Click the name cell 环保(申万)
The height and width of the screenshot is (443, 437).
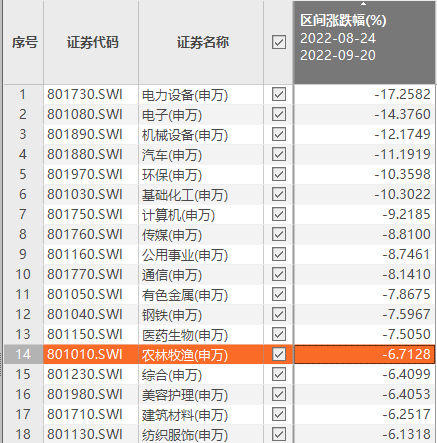coord(201,174)
